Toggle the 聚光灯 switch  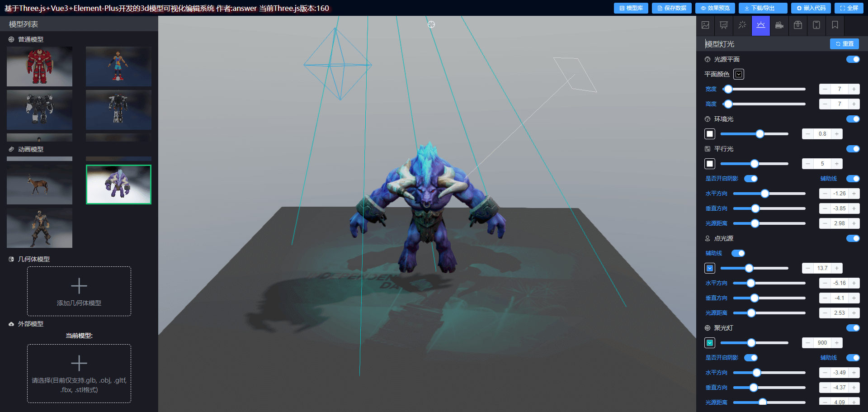[853, 328]
